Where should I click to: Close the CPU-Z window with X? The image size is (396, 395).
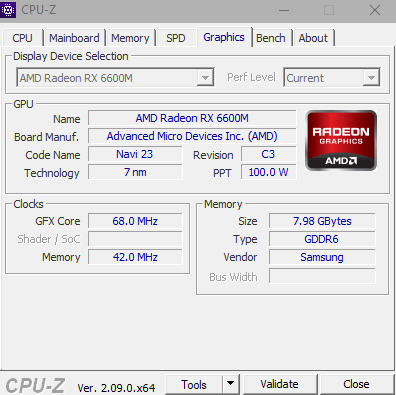[x=375, y=10]
